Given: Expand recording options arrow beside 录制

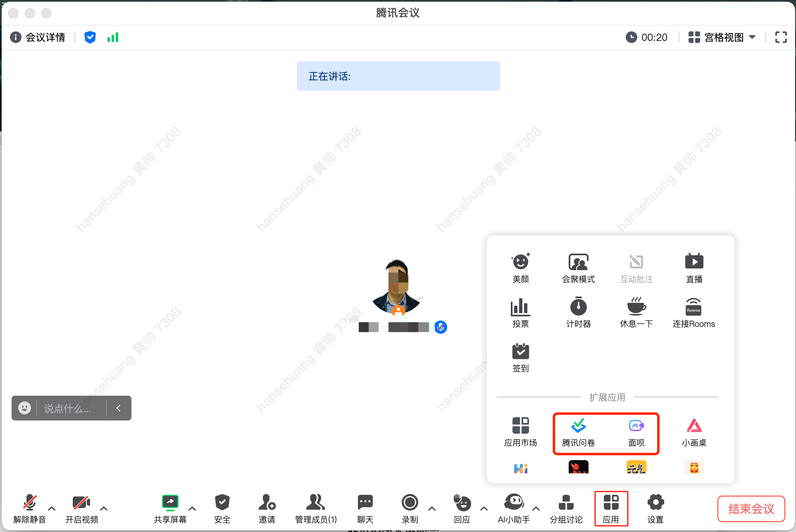Looking at the screenshot, I should click(x=432, y=508).
